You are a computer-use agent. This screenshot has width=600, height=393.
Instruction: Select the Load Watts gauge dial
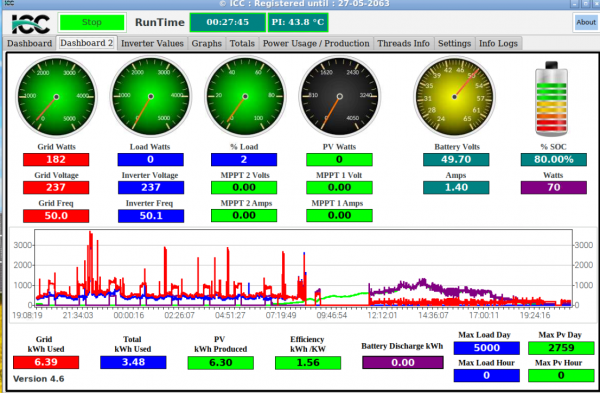[151, 96]
